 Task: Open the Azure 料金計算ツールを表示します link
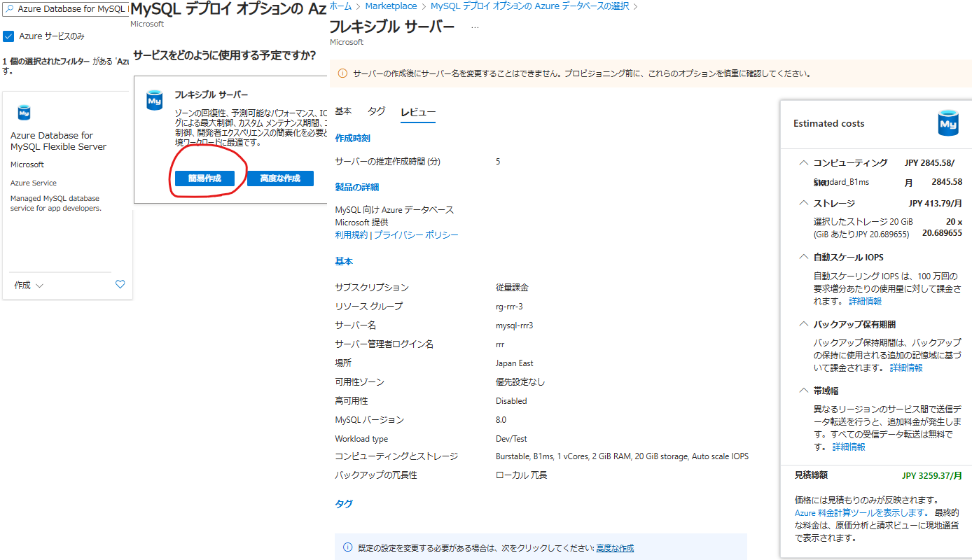(861, 513)
